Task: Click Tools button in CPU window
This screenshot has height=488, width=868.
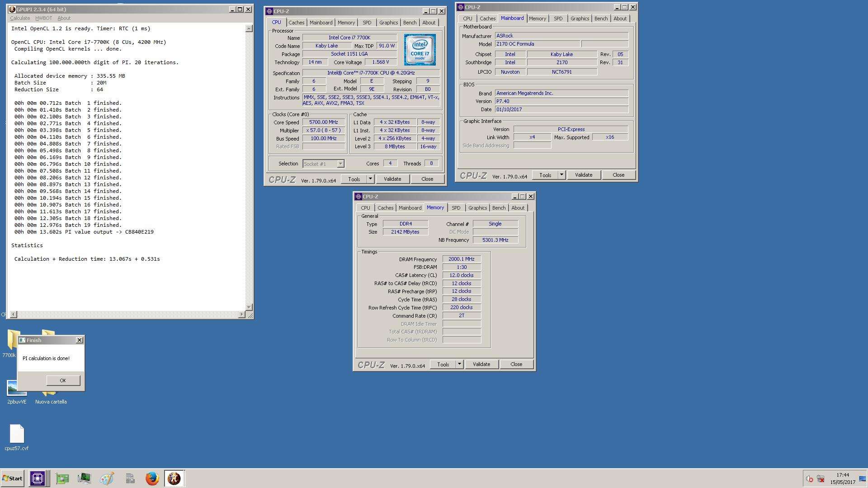Action: point(354,179)
